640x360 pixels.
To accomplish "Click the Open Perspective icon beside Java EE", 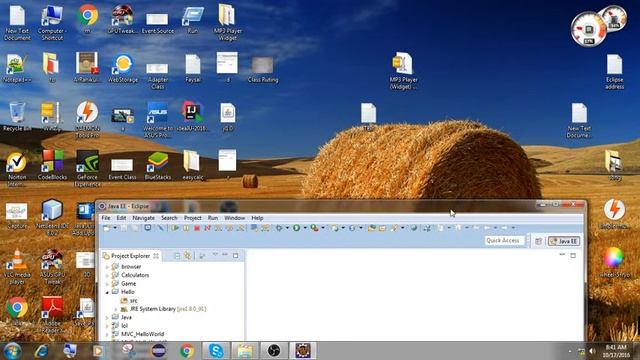I will click(538, 241).
